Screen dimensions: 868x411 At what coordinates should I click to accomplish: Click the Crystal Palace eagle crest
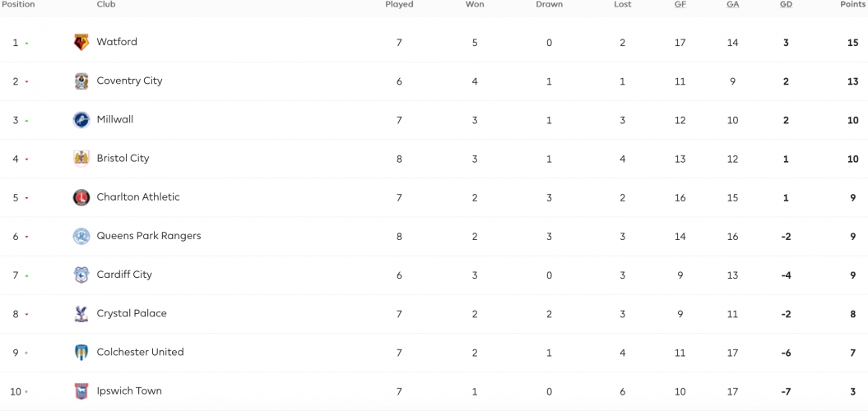pyautogui.click(x=81, y=314)
